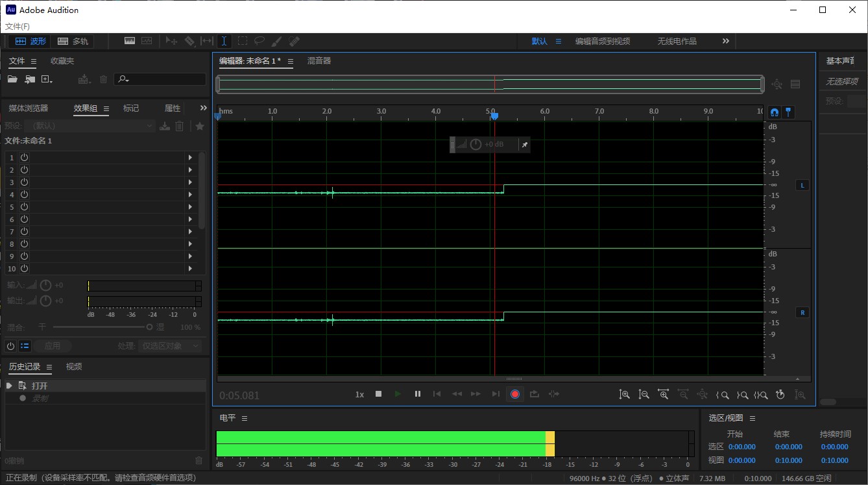Toggle power for effect slot 8
The height and width of the screenshot is (485, 868).
(24, 244)
